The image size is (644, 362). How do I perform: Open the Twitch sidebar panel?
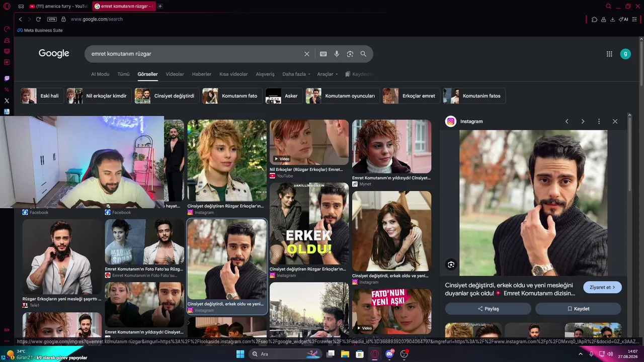coord(7,78)
